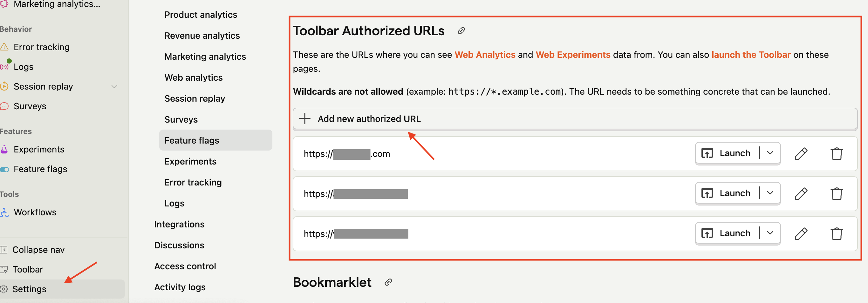Open the launch the Toolbar link
The image size is (868, 303).
tap(751, 55)
